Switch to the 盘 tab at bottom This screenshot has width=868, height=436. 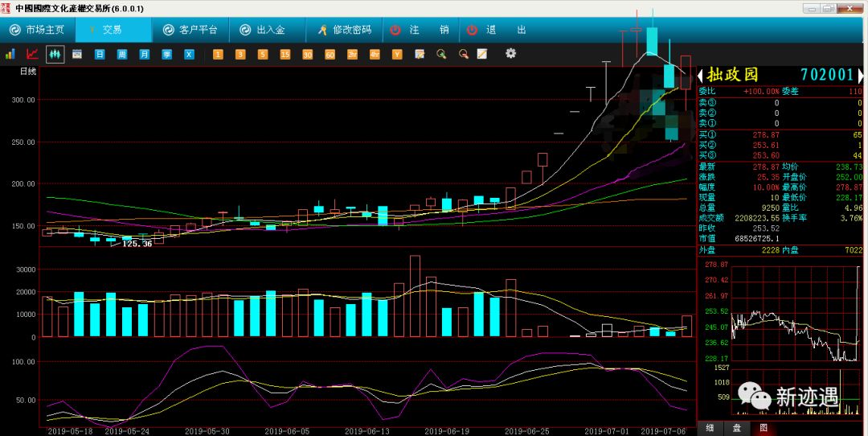tap(737, 428)
